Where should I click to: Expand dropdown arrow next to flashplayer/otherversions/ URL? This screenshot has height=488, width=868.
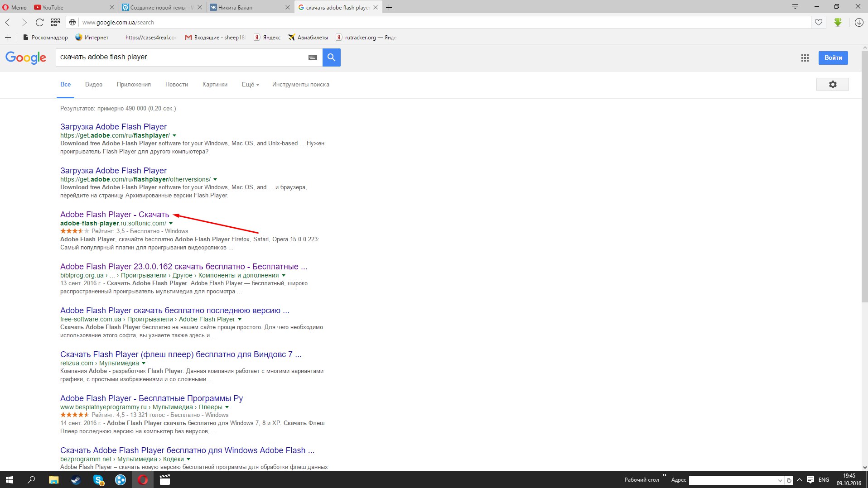[x=215, y=180]
